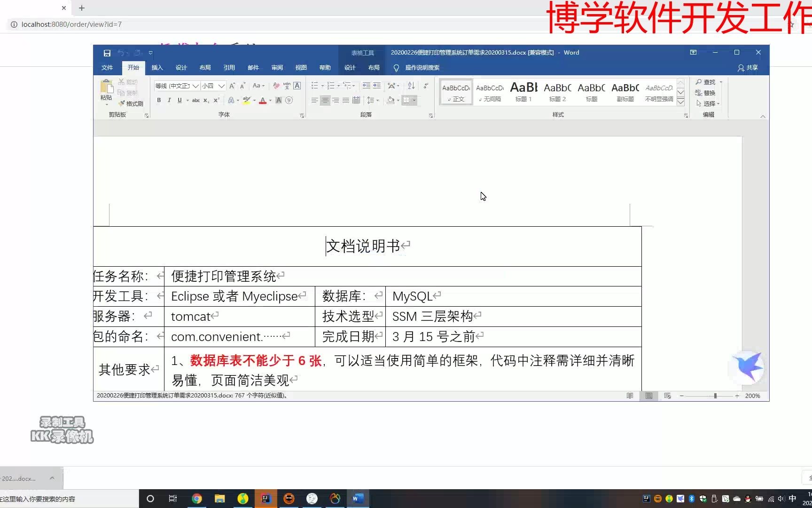This screenshot has height=508, width=812.
Task: Open Chrome from the Windows taskbar
Action: tap(197, 499)
